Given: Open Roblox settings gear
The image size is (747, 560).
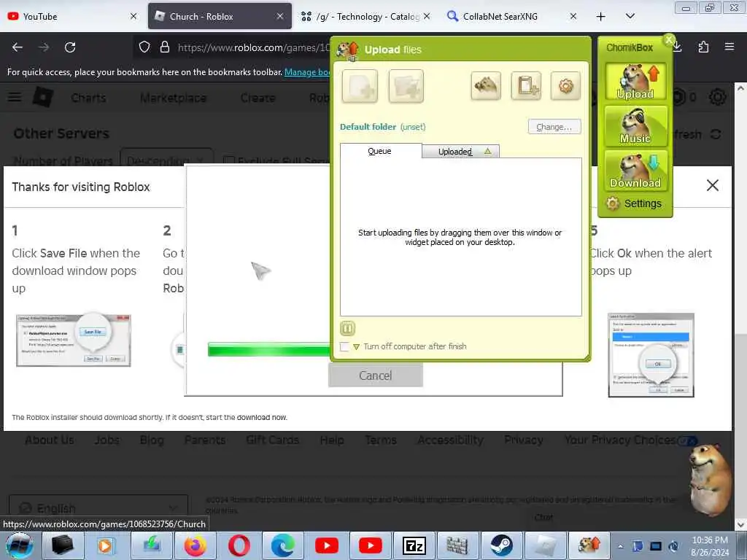Looking at the screenshot, I should coord(718,97).
